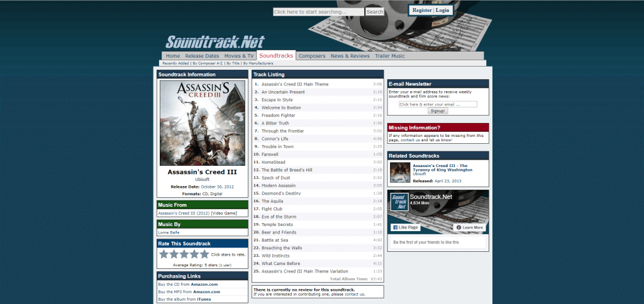644x304 pixels.
Task: Click the newsletter Signup! button
Action: coord(438,111)
